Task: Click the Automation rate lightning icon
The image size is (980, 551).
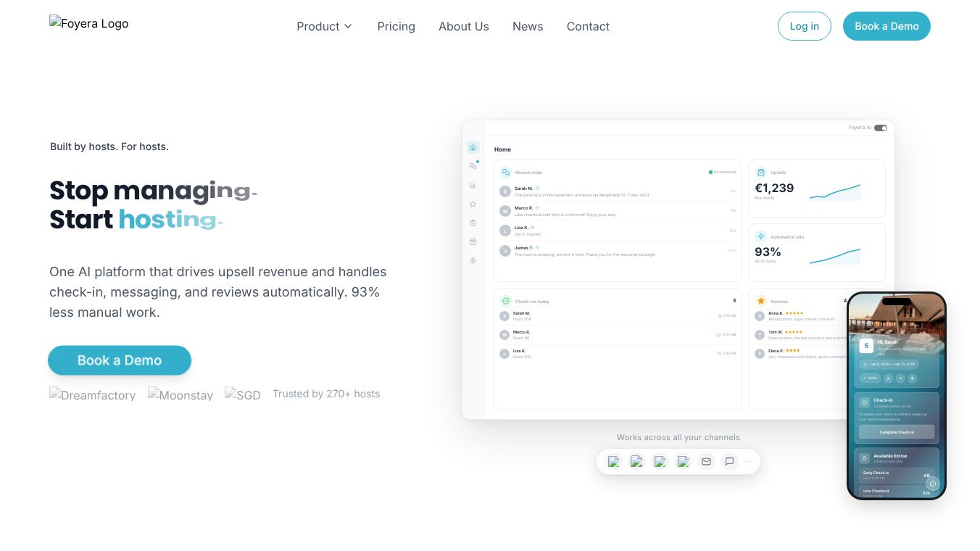Action: [761, 236]
